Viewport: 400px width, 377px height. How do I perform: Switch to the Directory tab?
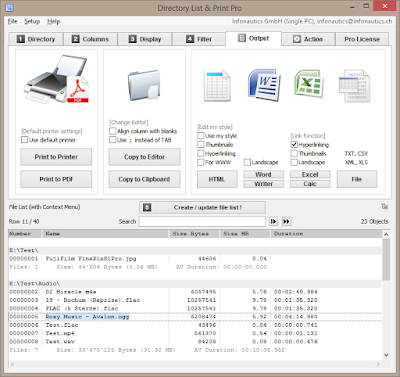pyautogui.click(x=36, y=39)
